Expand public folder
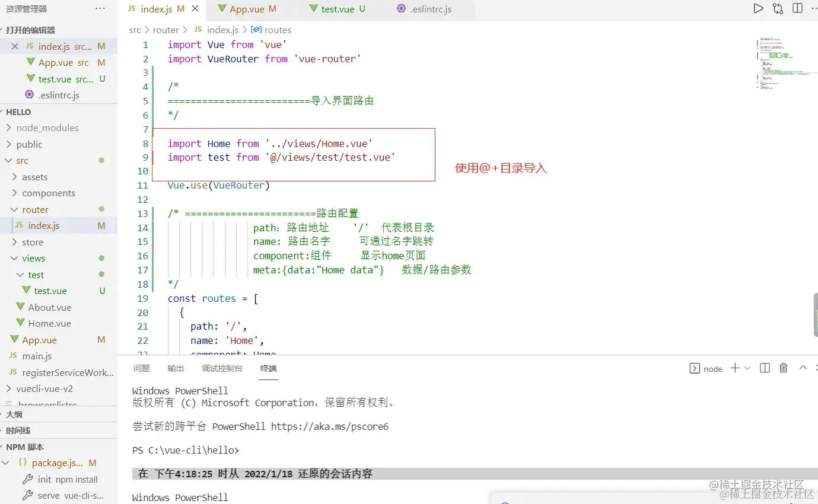This screenshot has width=818, height=504. pyautogui.click(x=29, y=144)
